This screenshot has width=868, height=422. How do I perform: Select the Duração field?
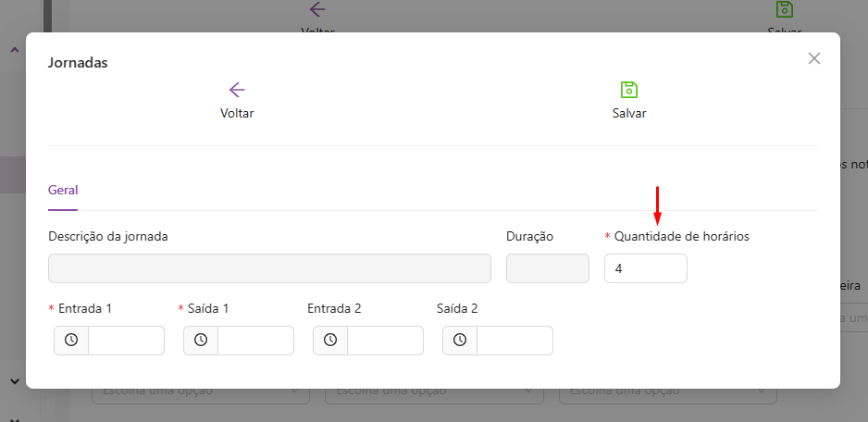click(547, 268)
